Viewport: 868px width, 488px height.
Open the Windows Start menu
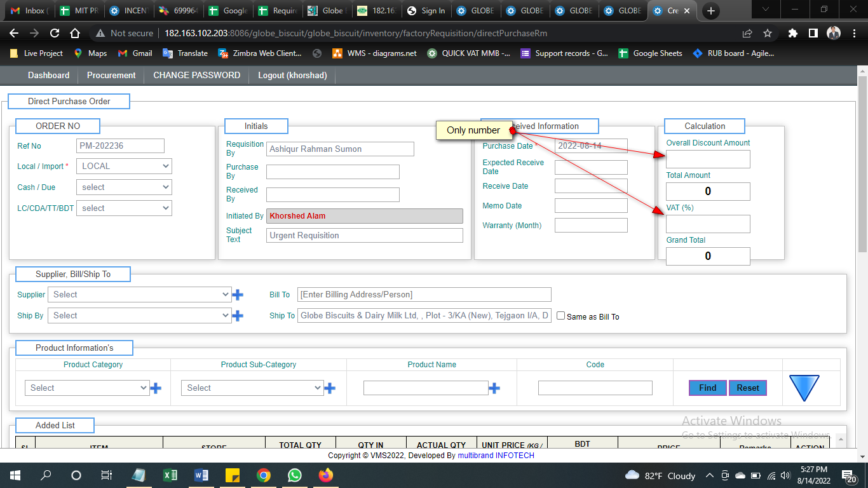coord(15,475)
